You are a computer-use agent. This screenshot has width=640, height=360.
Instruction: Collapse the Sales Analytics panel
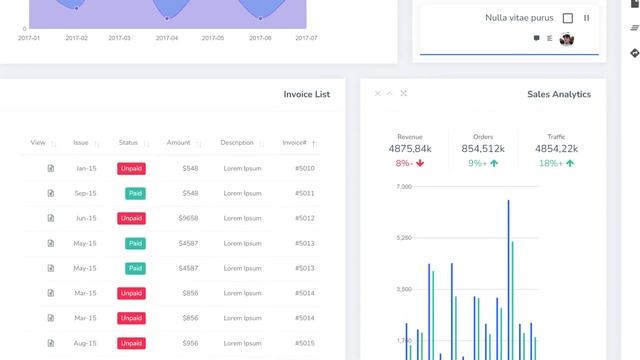coord(389,93)
